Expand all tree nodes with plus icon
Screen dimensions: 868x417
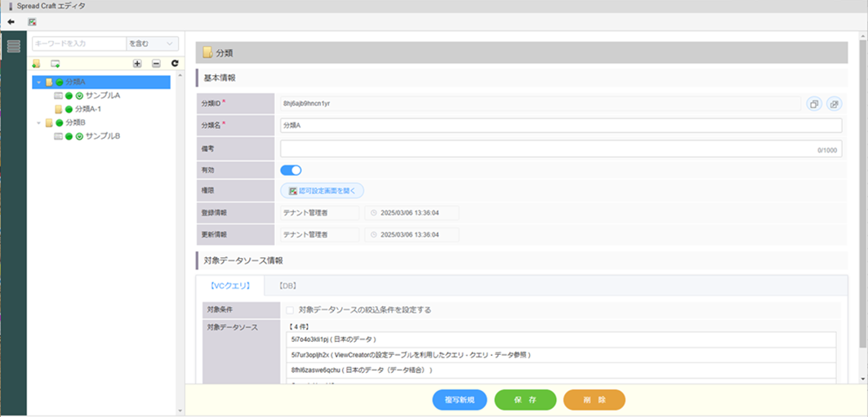[137, 64]
